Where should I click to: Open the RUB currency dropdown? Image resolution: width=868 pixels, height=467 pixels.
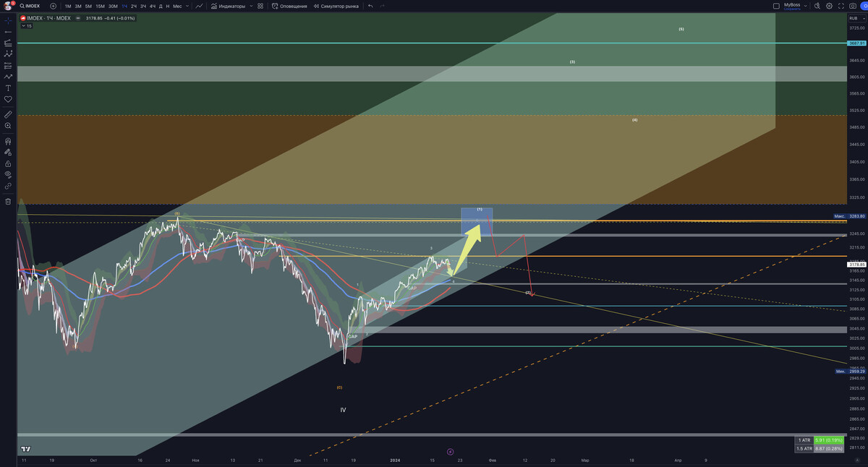(x=857, y=19)
